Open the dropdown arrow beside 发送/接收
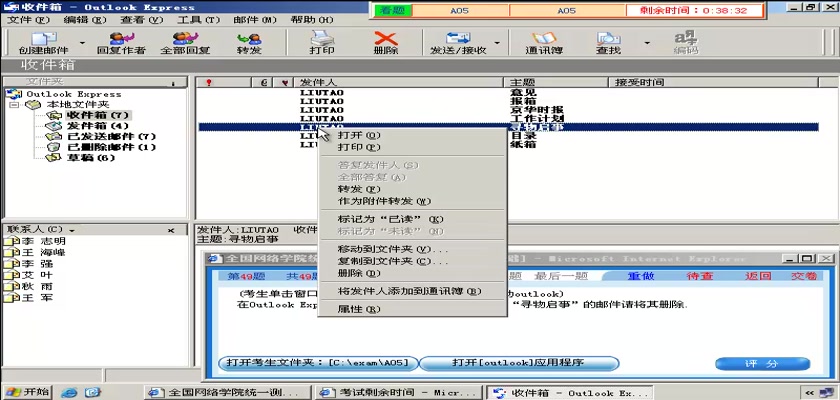The height and width of the screenshot is (400, 840). 497,43
